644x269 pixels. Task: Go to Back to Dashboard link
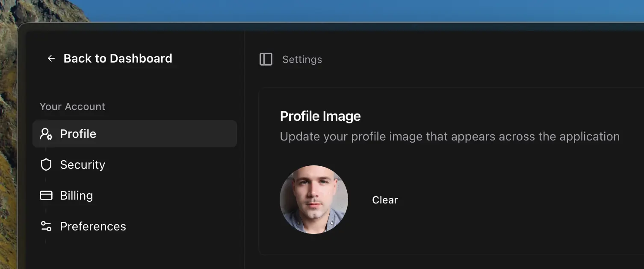point(118,59)
